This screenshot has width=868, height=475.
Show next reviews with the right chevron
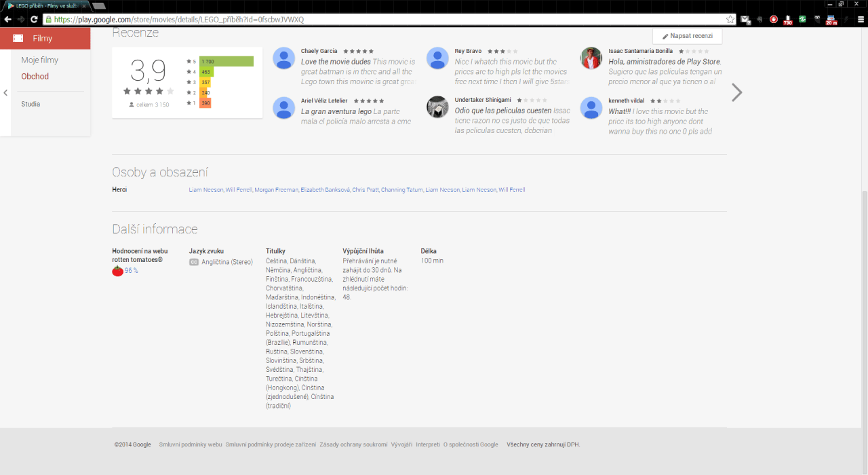click(737, 92)
